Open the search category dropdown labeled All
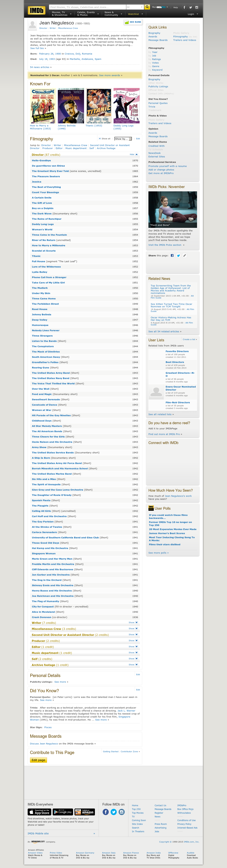227x868 pixels. click(135, 7)
